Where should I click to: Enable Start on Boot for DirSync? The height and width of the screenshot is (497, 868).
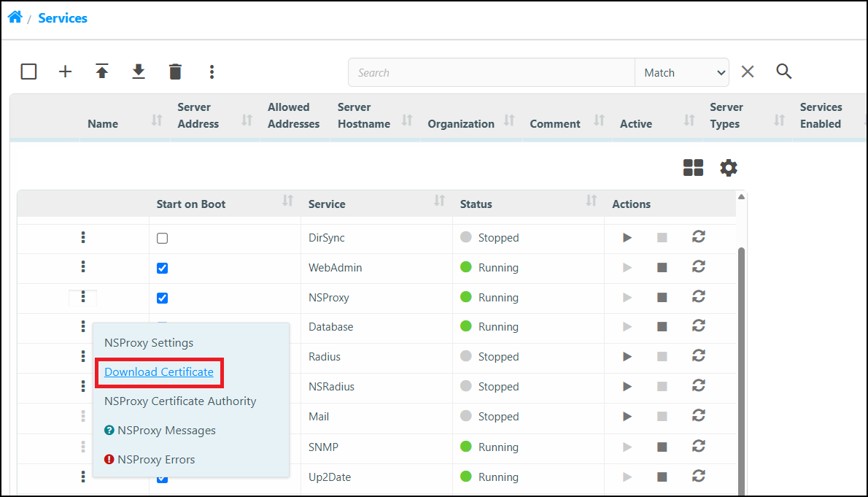pos(162,238)
